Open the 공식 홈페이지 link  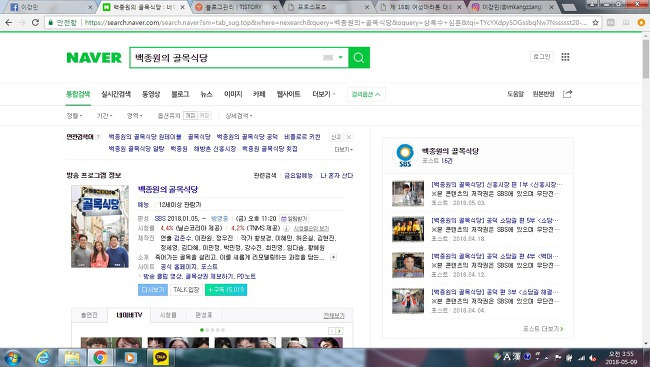tap(179, 267)
